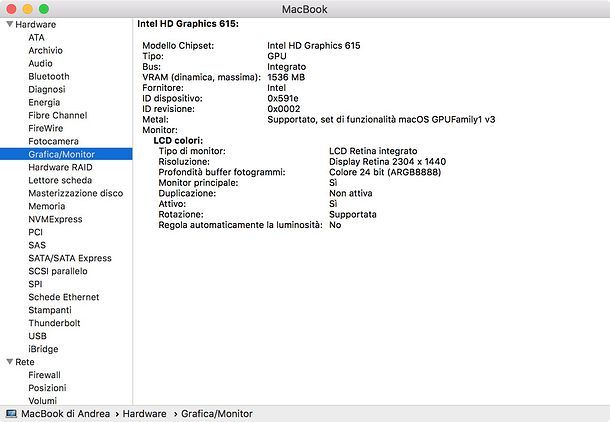Select the highlighted Grafica/Monitor entry

tap(66, 154)
